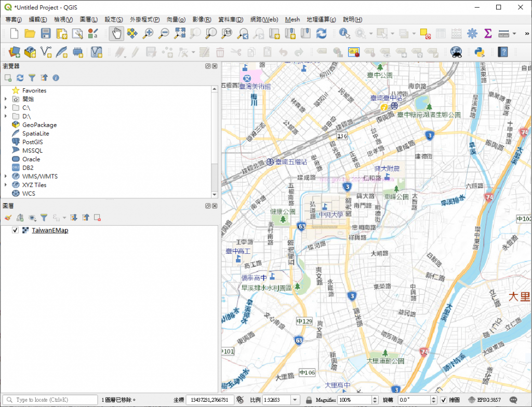Viewport: 532px width, 407px height.
Task: Click New Shapefile Layer icon
Action: [x=46, y=52]
